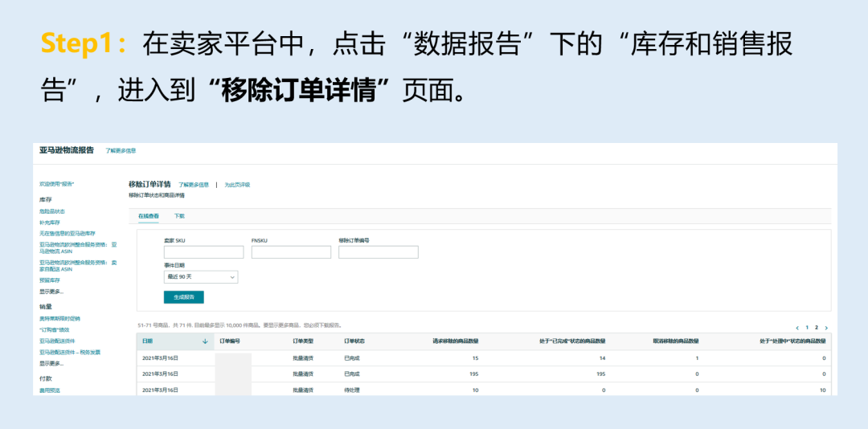Click the 移除订单编号 input box
This screenshot has width=868, height=429.
click(x=379, y=252)
